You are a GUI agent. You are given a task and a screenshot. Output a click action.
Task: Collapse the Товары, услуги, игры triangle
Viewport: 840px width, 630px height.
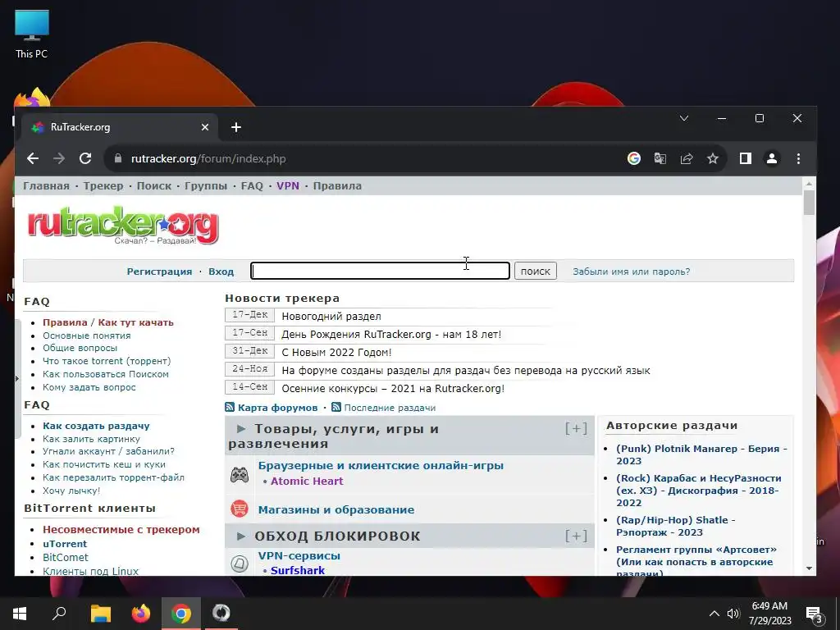(241, 429)
